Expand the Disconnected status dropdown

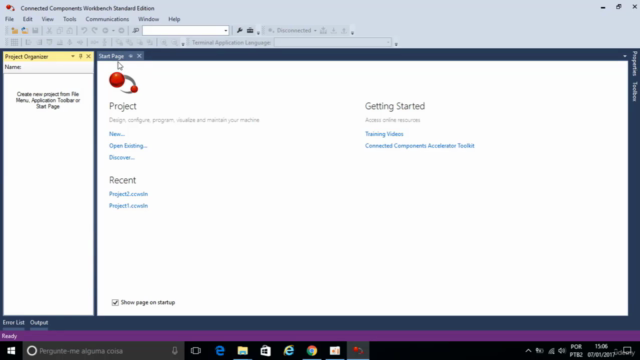pos(315,31)
